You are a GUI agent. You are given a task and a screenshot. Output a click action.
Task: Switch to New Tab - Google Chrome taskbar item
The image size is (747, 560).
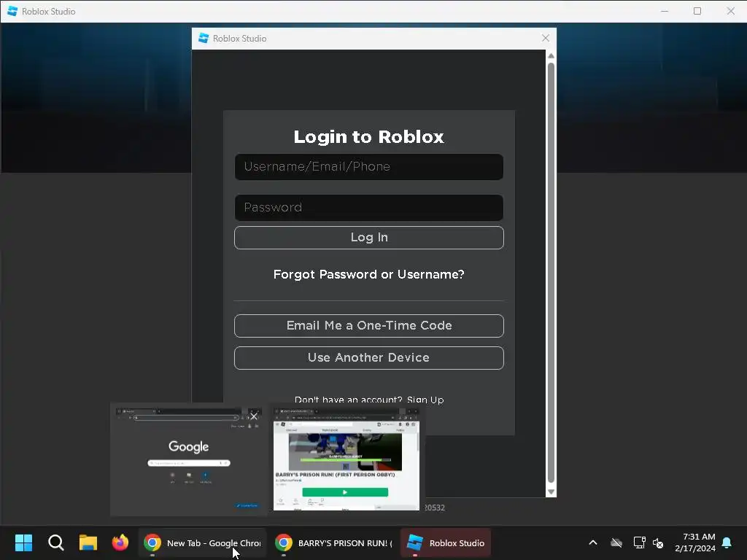tap(203, 542)
